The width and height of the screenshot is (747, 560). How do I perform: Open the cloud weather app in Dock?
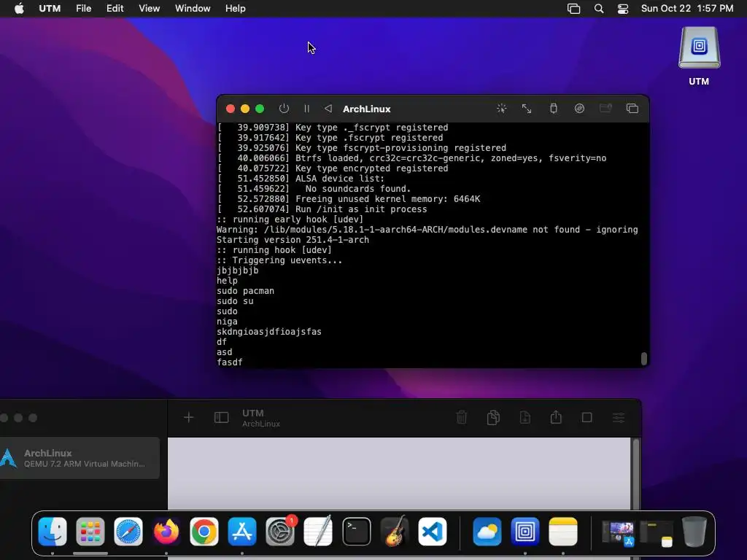(x=487, y=532)
